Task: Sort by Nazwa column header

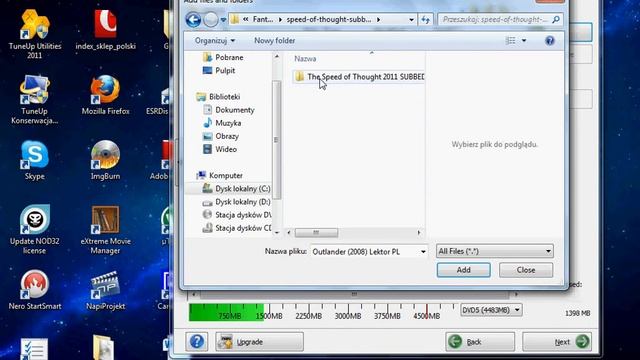Action: point(305,59)
